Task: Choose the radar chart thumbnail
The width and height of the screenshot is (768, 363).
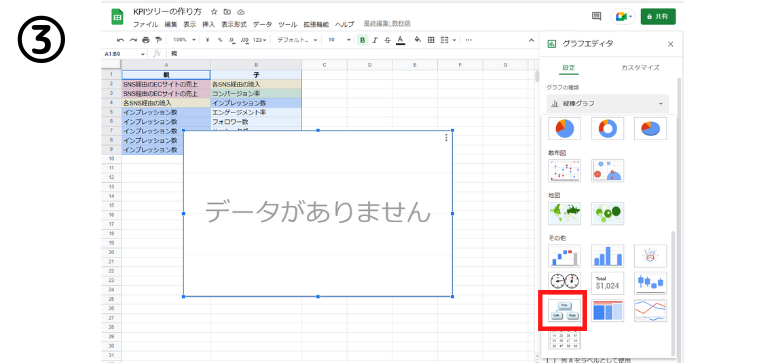Action: click(650, 256)
